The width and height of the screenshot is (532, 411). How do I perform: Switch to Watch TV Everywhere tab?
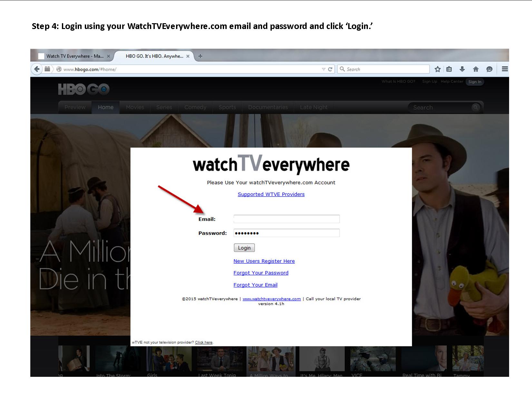(x=74, y=56)
